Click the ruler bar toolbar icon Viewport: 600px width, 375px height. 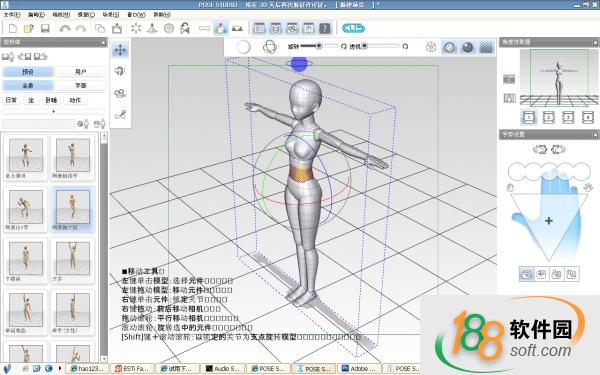[204, 28]
